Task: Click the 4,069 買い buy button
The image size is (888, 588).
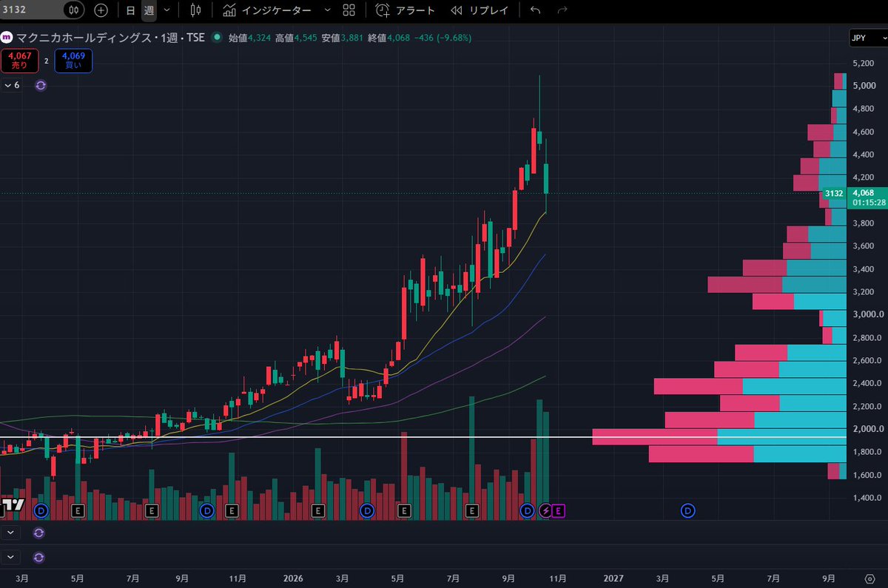Action: pyautogui.click(x=73, y=61)
